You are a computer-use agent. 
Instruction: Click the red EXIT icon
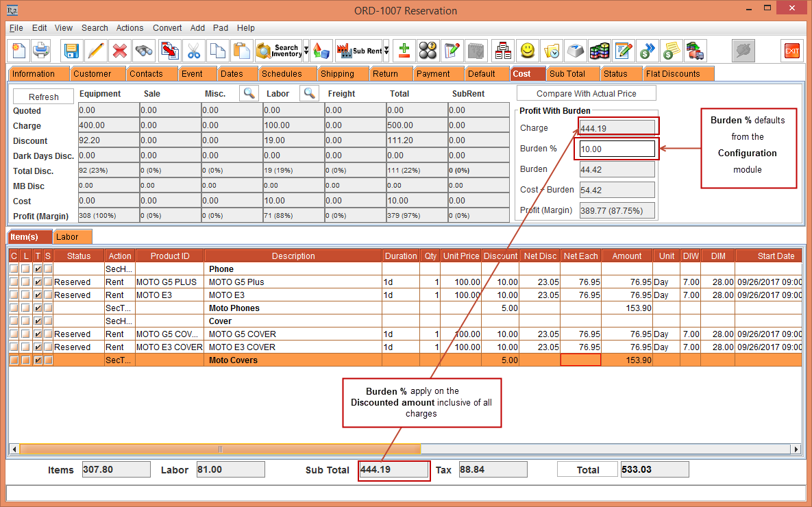791,51
